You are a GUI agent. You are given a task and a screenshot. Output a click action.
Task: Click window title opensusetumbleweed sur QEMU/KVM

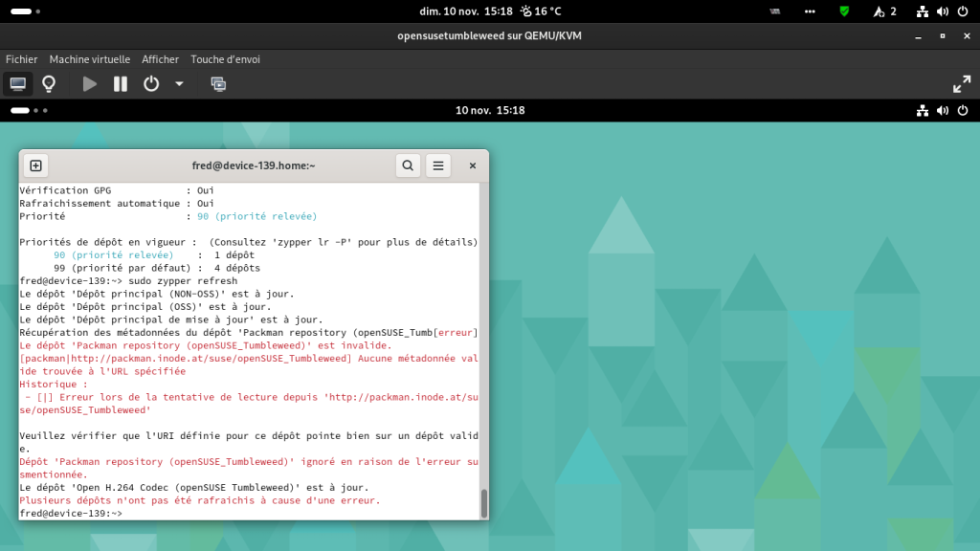coord(489,36)
